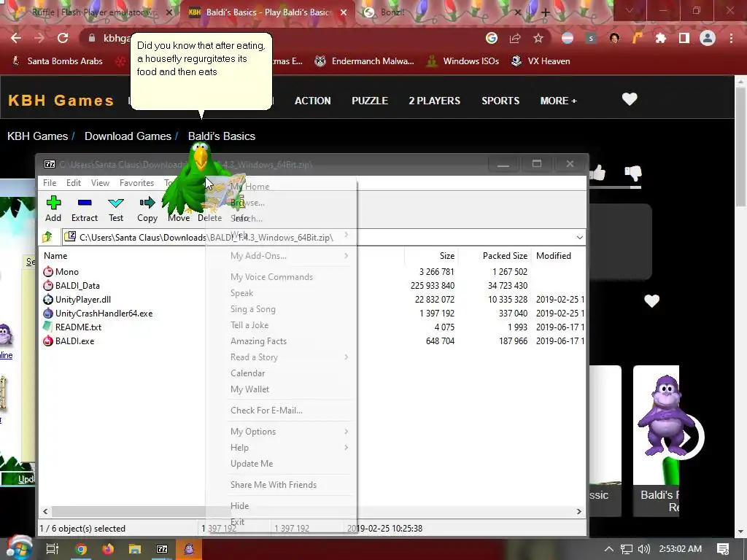The image size is (747, 560).
Task: Click the Extract toolbar icon
Action: [85, 209]
